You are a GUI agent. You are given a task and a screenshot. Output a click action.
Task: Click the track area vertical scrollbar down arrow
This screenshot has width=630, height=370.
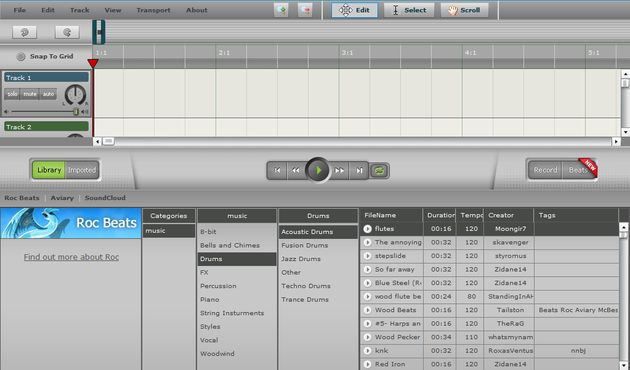(x=625, y=132)
